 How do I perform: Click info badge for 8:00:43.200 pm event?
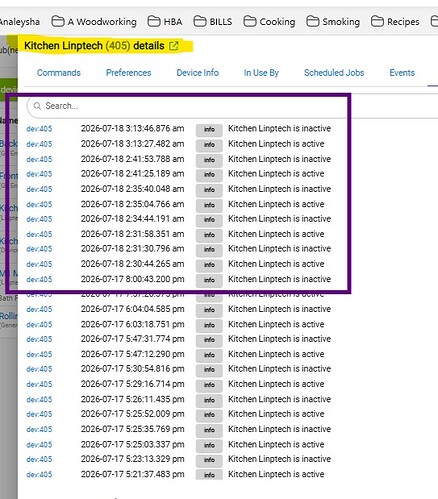click(209, 280)
